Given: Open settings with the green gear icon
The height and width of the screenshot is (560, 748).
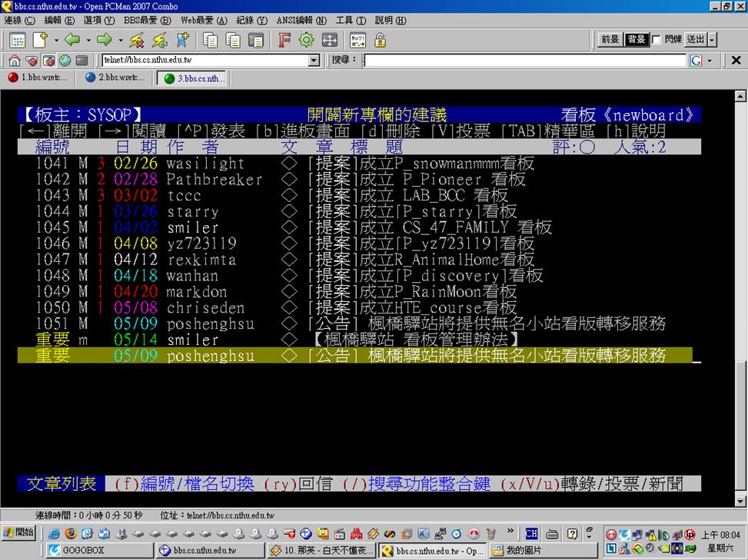Looking at the screenshot, I should pos(306,40).
